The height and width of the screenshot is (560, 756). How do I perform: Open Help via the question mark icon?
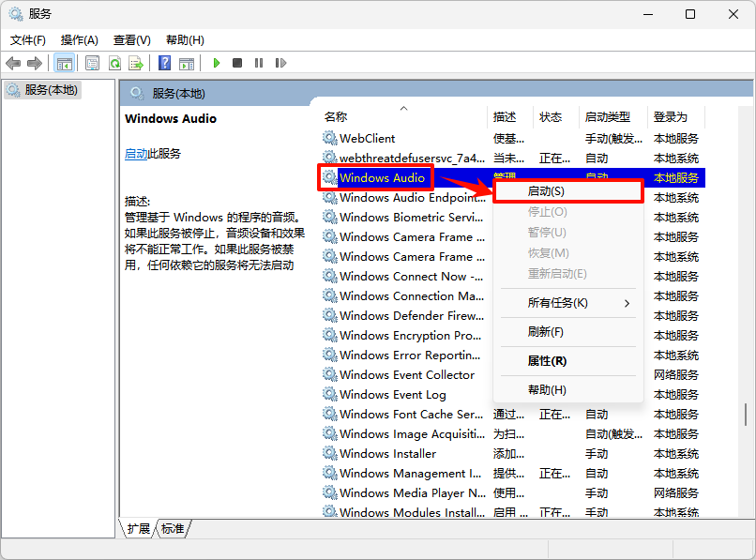point(167,63)
